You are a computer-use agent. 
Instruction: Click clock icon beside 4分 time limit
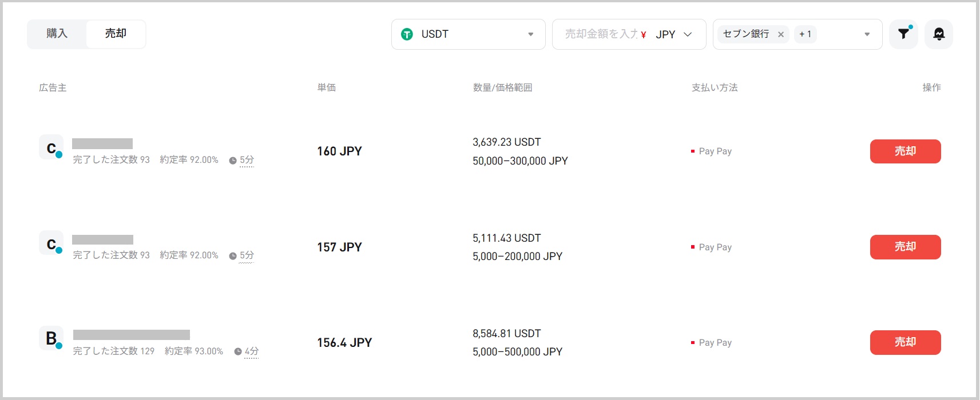[x=238, y=351]
